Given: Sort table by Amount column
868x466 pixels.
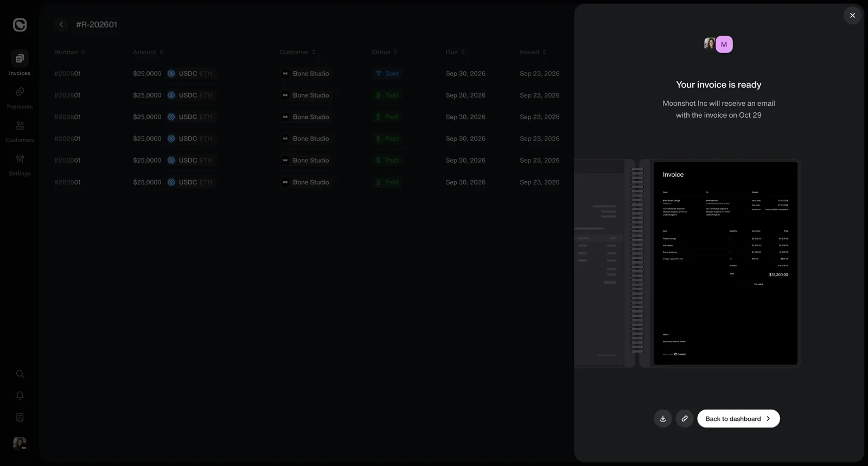Looking at the screenshot, I should 148,52.
